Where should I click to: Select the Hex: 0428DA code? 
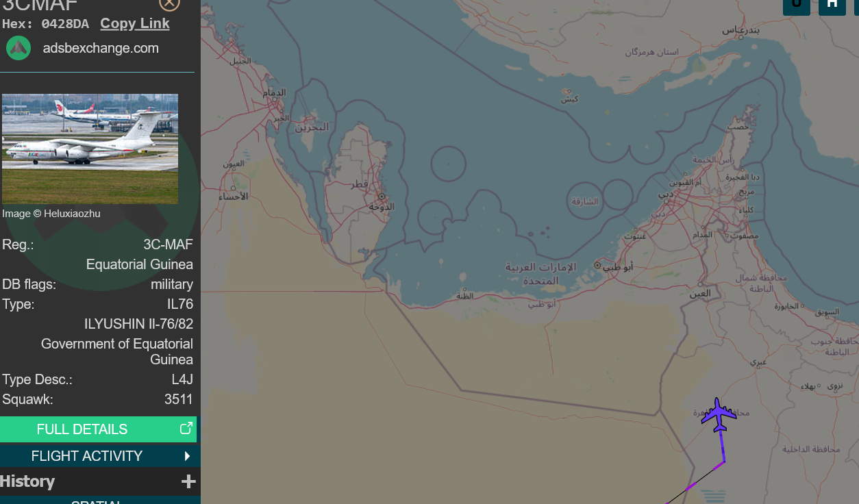(45, 24)
